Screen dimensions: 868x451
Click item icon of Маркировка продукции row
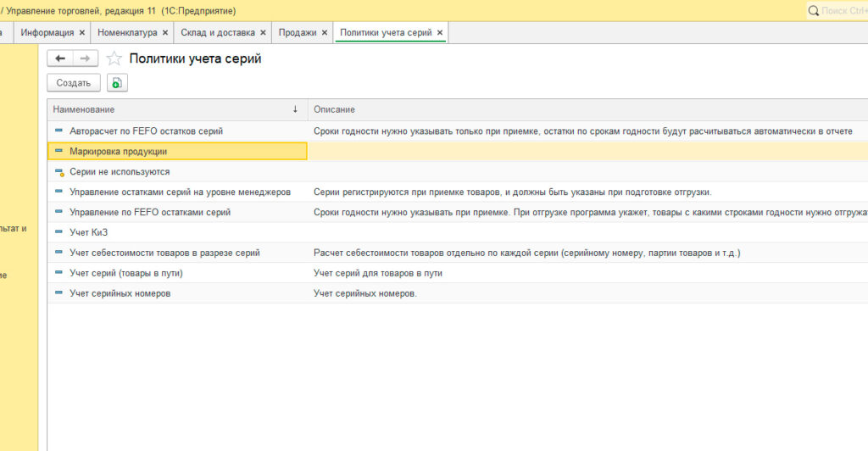pos(58,151)
